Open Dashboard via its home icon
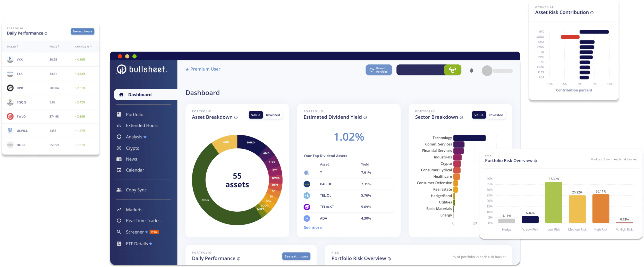644x267 pixels. 121,94
